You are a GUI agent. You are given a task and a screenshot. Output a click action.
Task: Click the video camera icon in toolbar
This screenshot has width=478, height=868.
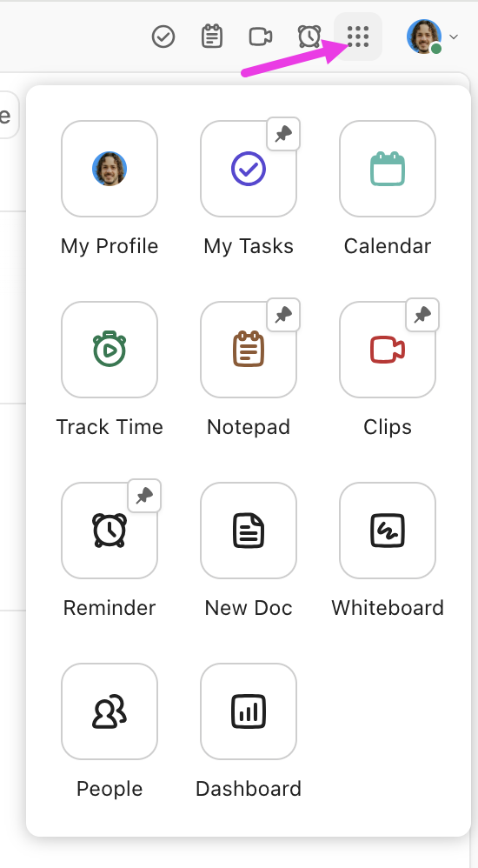point(261,37)
